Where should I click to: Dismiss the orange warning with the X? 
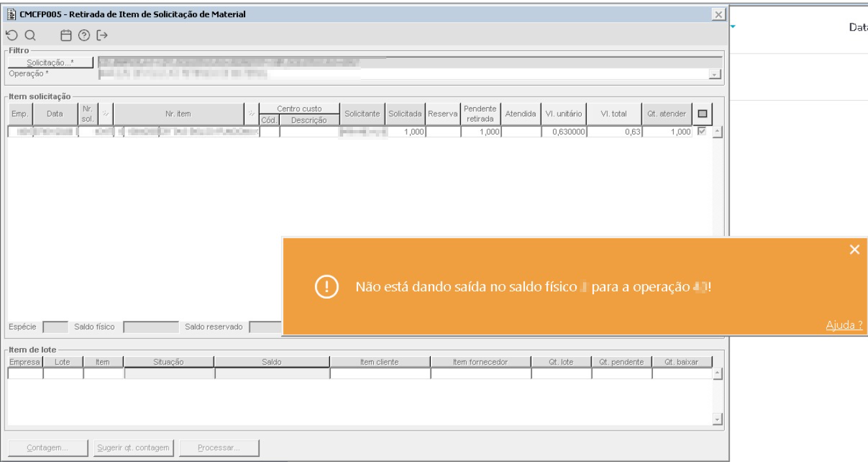(x=854, y=249)
